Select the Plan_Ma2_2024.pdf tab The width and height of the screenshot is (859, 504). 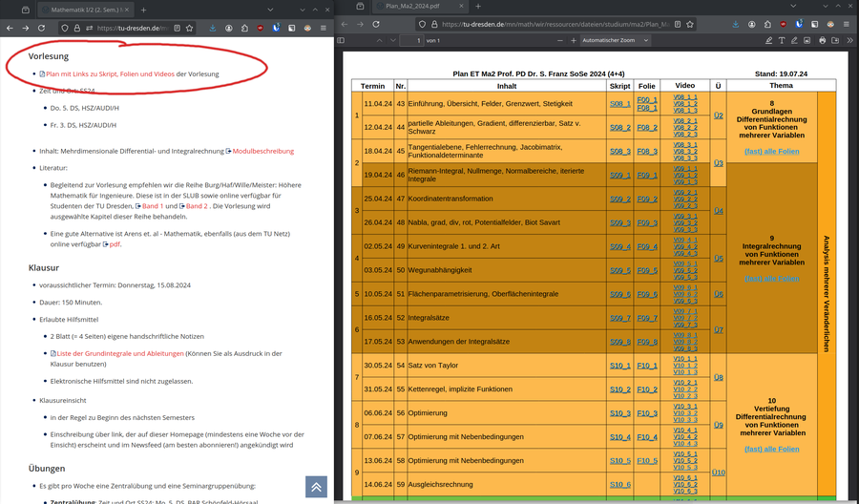(421, 6)
